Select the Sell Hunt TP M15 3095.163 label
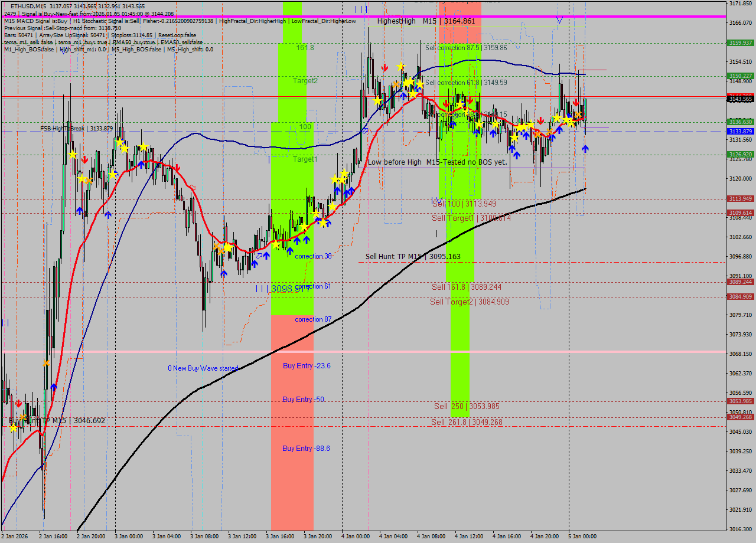 pyautogui.click(x=412, y=257)
